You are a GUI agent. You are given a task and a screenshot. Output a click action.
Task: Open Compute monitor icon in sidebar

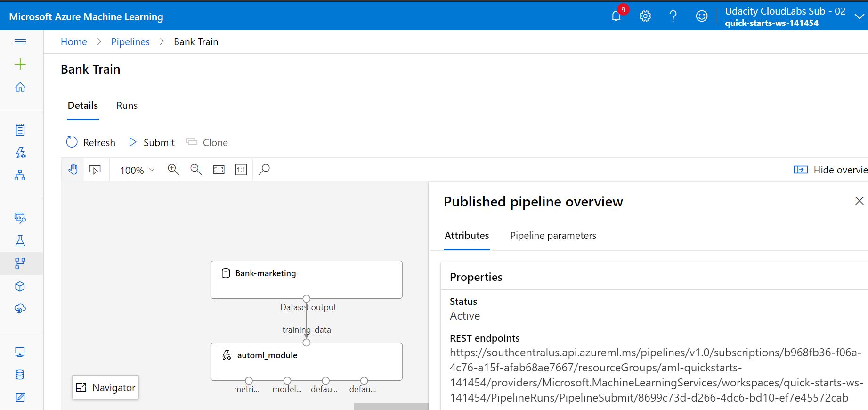20,352
